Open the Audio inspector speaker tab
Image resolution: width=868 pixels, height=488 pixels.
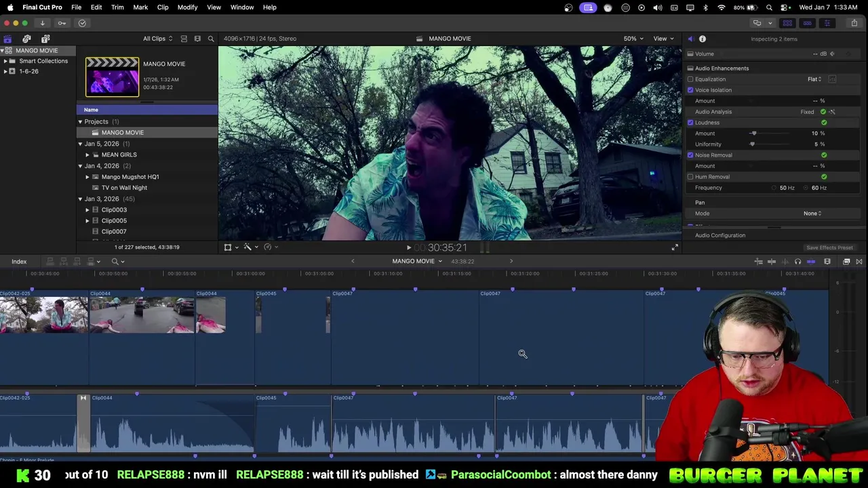[x=690, y=39]
